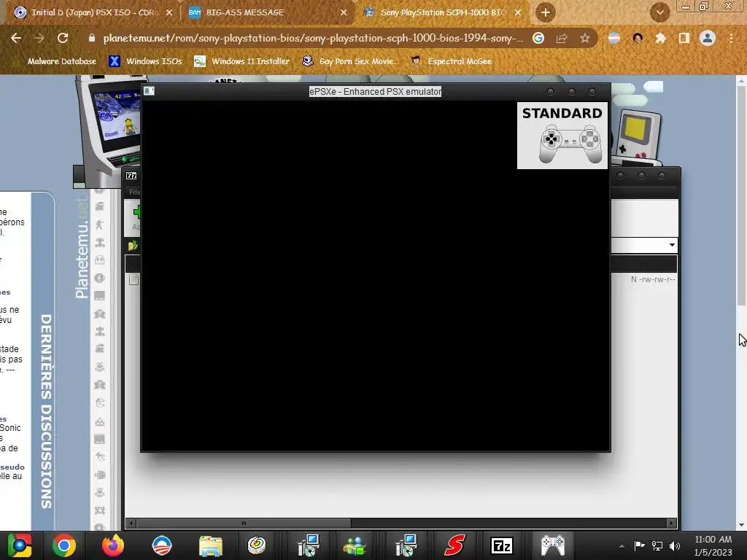
Task: Close the Initial D PSX ISO tab
Action: 169,12
